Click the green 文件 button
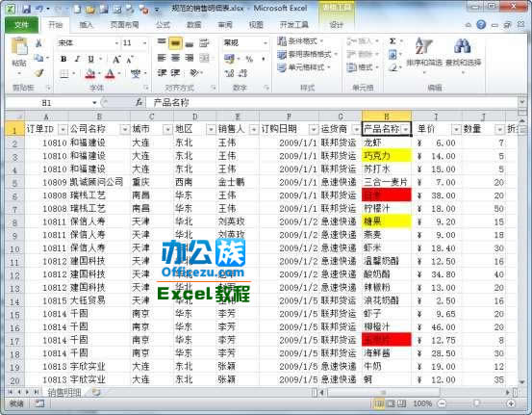Viewport: 532px width, 415px height. click(21, 25)
